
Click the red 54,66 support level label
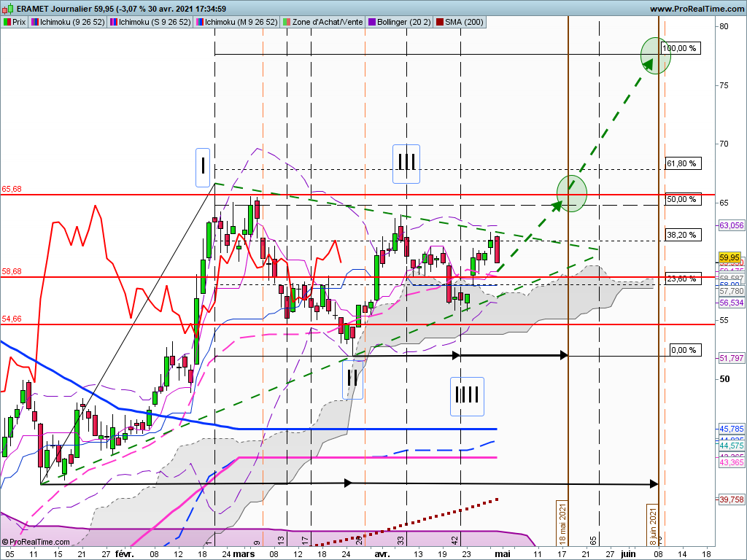(x=12, y=319)
